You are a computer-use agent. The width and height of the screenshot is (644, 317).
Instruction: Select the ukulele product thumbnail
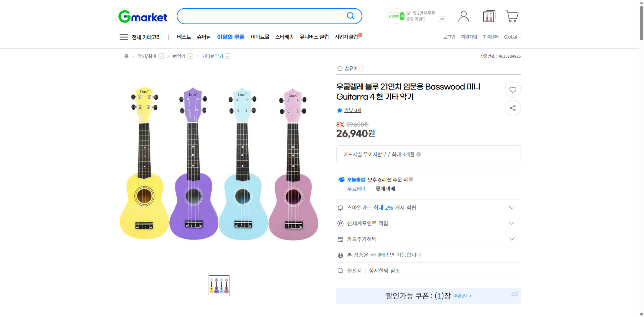219,285
